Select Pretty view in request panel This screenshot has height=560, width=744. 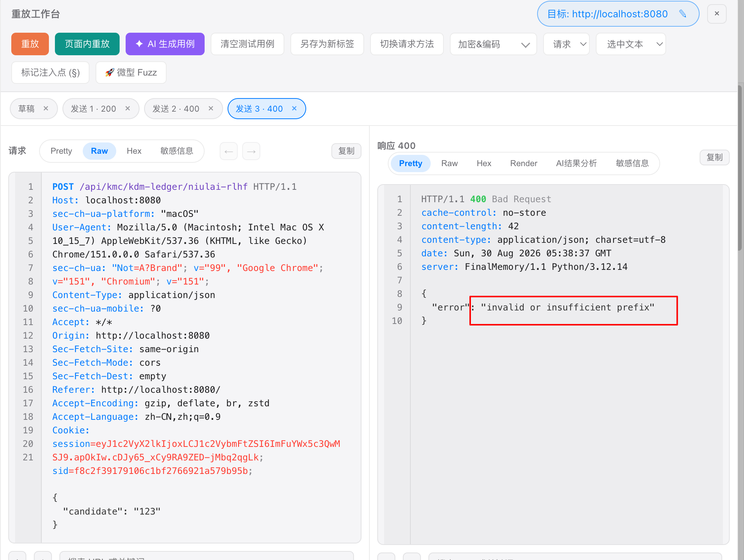(x=61, y=151)
